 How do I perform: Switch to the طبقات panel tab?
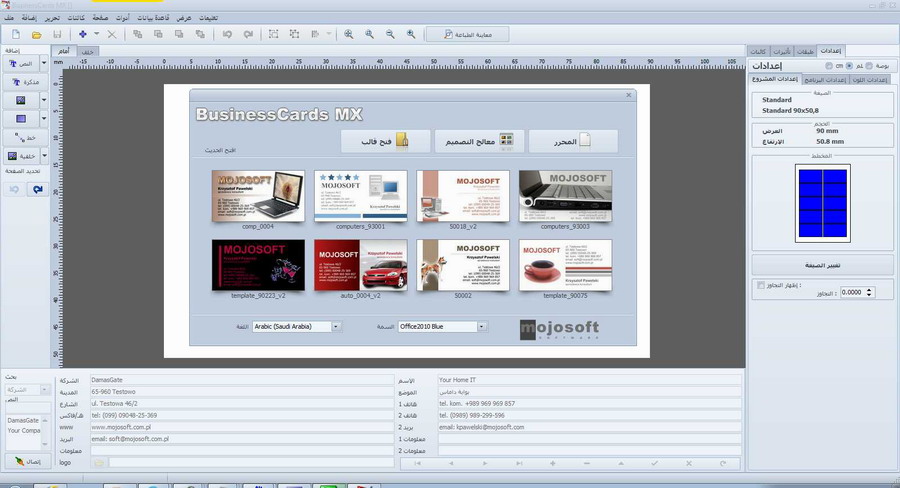(x=805, y=52)
